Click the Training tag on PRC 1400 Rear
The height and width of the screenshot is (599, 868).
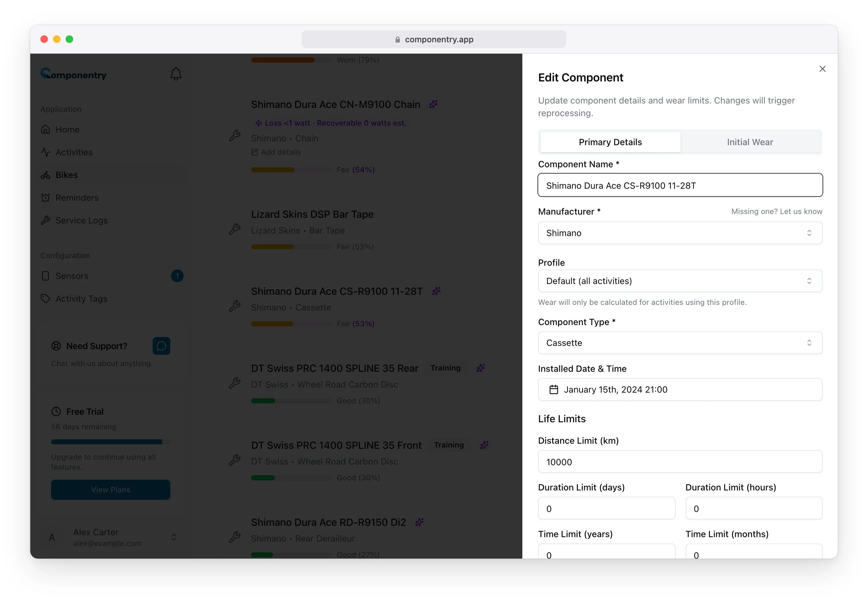pos(445,368)
